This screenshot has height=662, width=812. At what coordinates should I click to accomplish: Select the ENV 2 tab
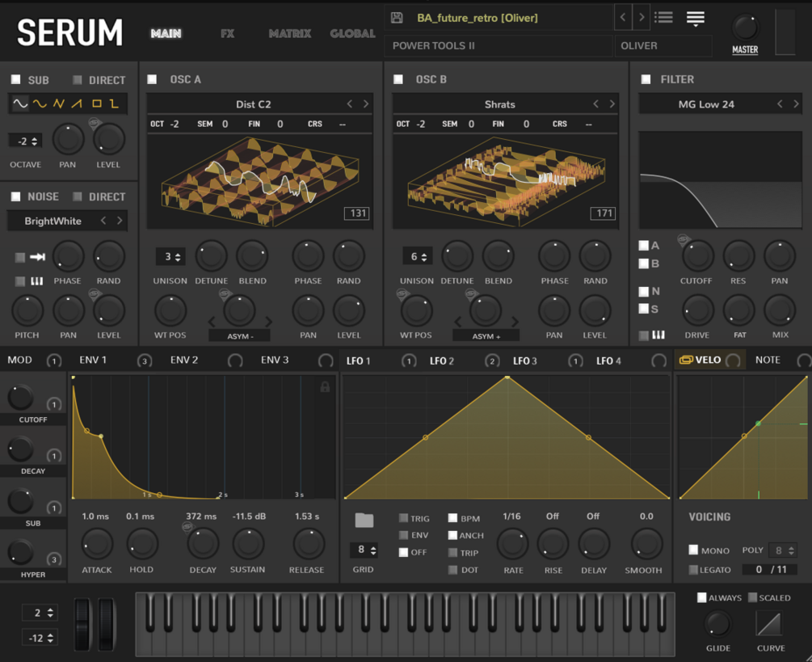click(x=184, y=360)
